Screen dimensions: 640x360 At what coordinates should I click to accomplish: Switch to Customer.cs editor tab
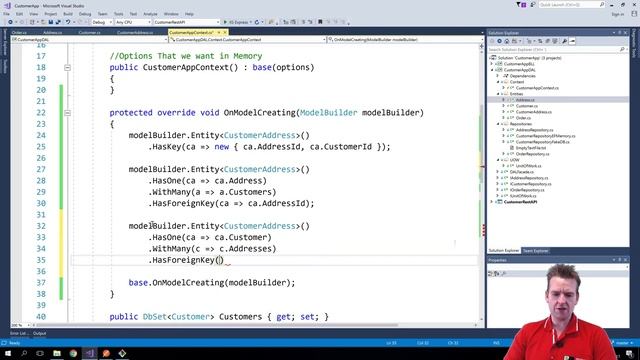point(89,33)
